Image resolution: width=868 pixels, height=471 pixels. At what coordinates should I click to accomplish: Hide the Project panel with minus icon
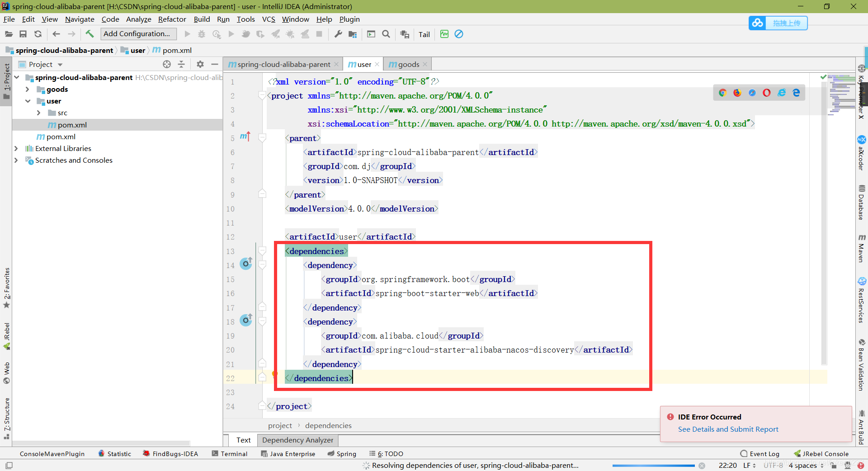point(215,64)
